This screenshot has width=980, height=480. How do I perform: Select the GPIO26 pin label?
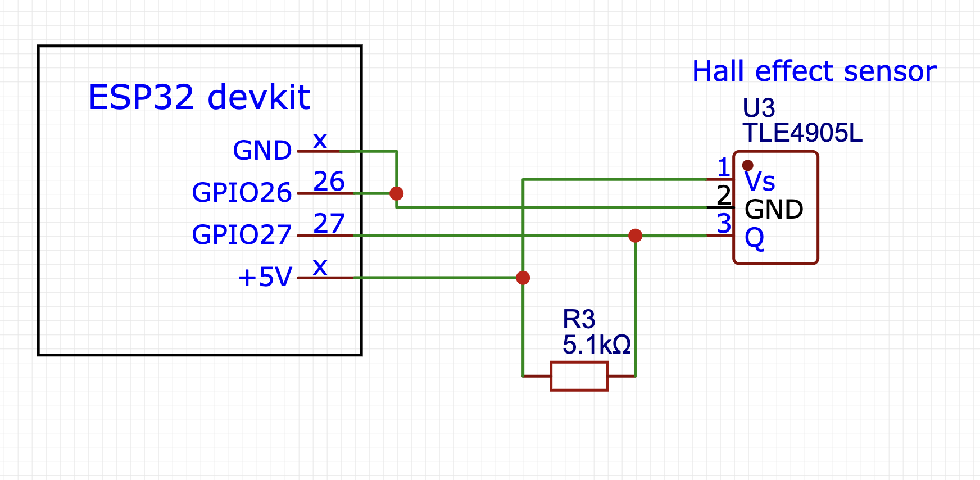point(242,193)
